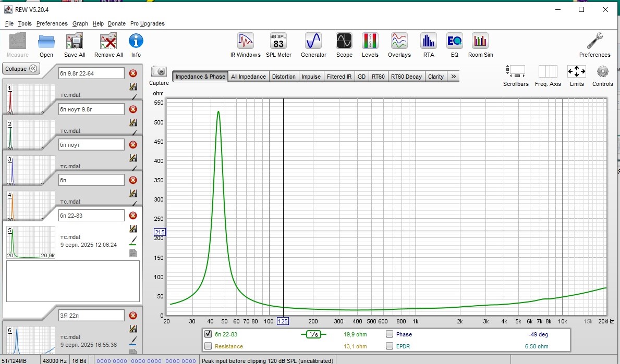Enable the Phase trace checkbox
The image size is (620, 364).
click(x=390, y=334)
